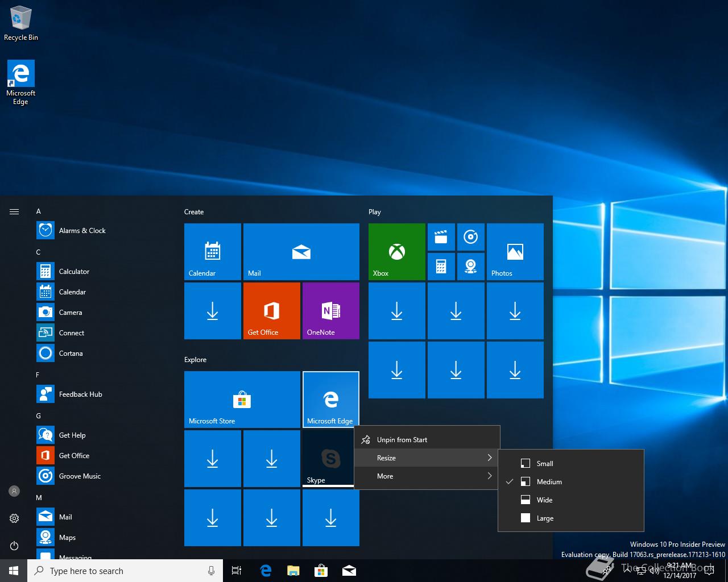
Task: Click the letter A group header
Action: (x=39, y=211)
